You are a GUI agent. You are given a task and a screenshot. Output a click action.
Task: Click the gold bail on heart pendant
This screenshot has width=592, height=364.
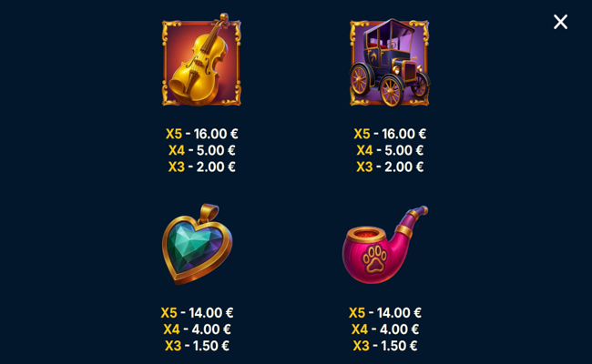(x=209, y=212)
